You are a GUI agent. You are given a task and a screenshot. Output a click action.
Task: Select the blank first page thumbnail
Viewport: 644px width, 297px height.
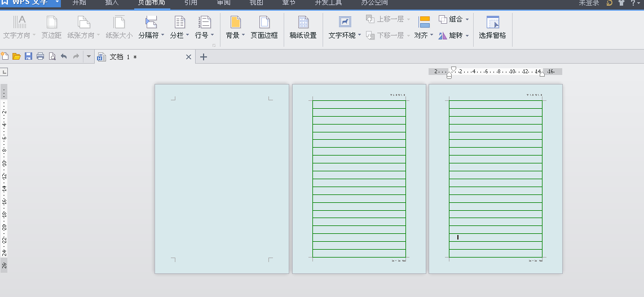tap(222, 179)
